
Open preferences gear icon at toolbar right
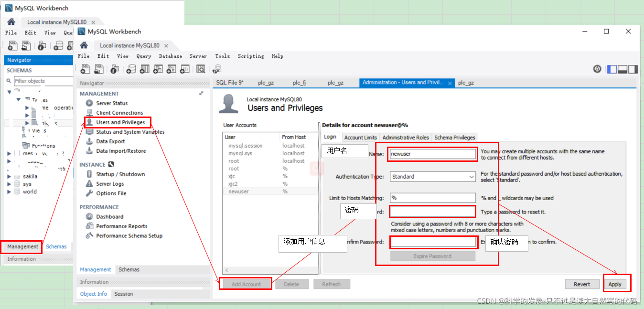pos(597,69)
